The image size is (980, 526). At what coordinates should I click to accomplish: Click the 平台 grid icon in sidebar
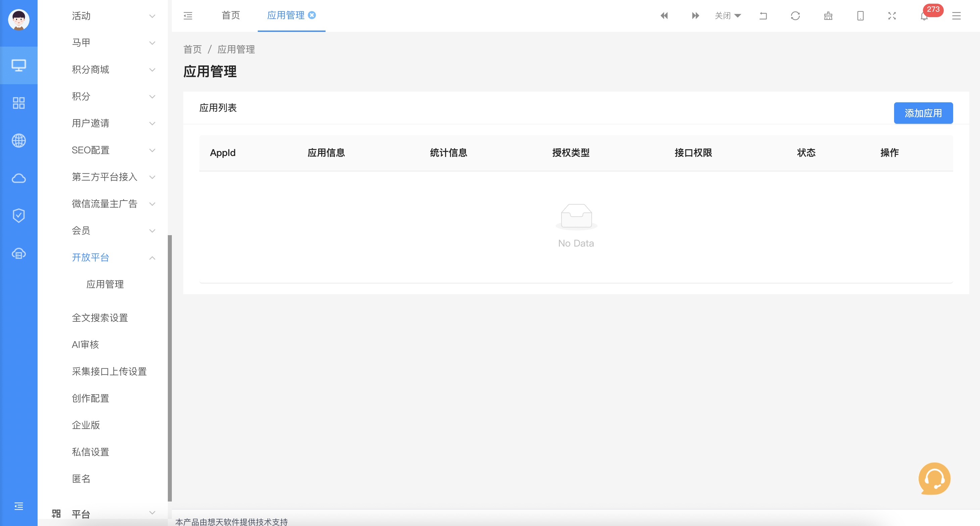coord(56,514)
